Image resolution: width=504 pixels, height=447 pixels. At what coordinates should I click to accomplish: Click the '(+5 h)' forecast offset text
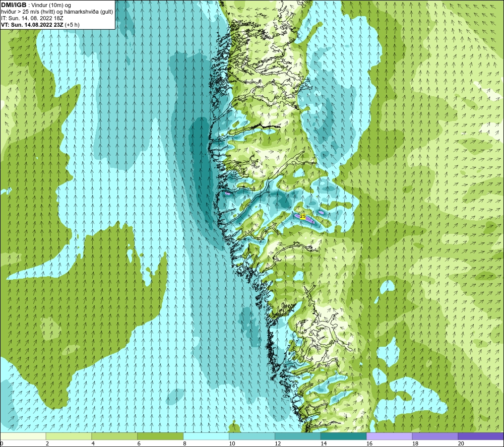(72, 24)
